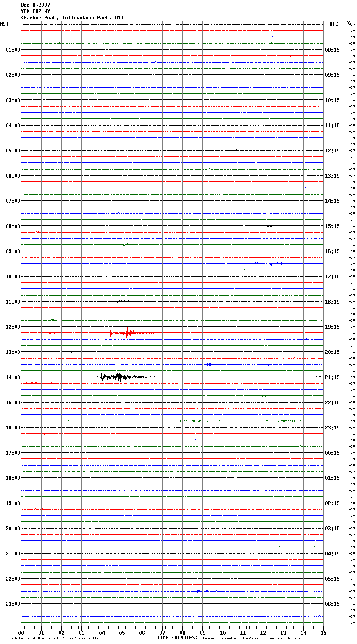Click the 'Each Vertical Division = 166.67 microvolts' note
This screenshot has height=644, width=357.
point(54,638)
